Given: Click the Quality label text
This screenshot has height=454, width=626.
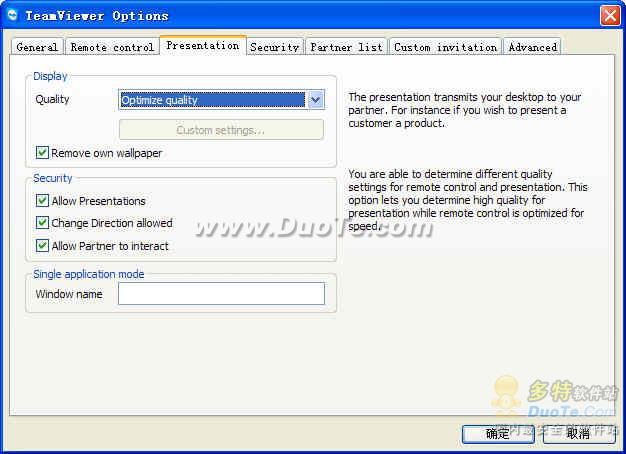Looking at the screenshot, I should tap(52, 99).
